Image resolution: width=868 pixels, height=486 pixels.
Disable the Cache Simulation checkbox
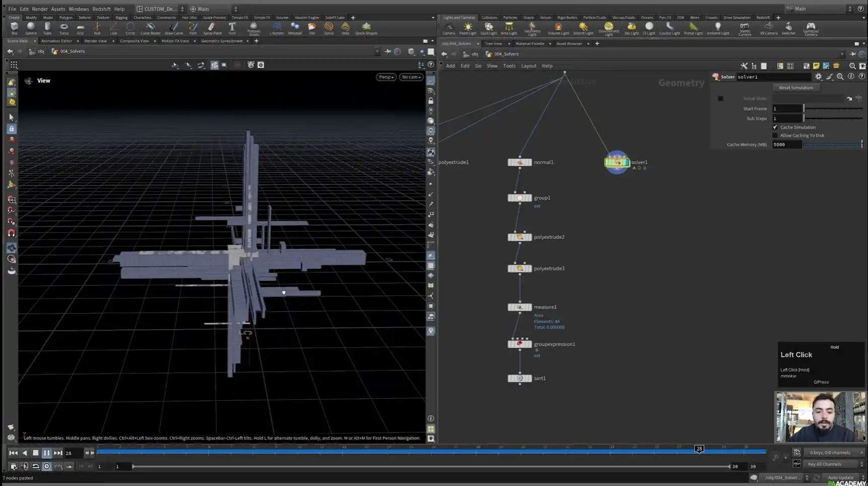click(x=775, y=127)
